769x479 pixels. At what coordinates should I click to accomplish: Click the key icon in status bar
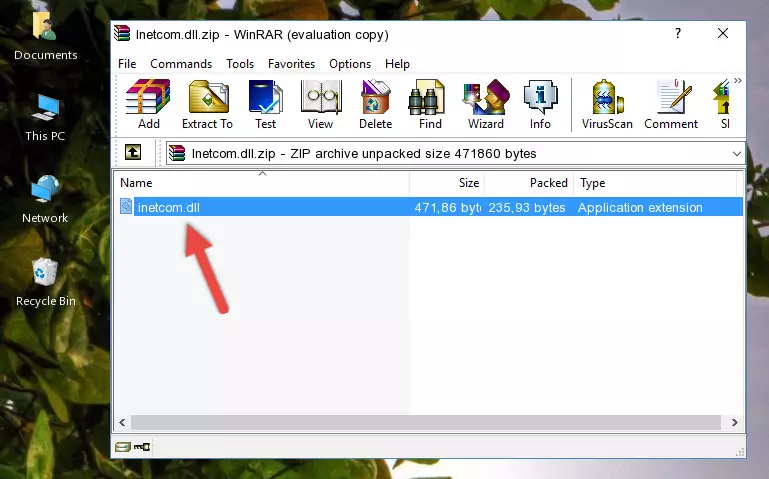142,447
